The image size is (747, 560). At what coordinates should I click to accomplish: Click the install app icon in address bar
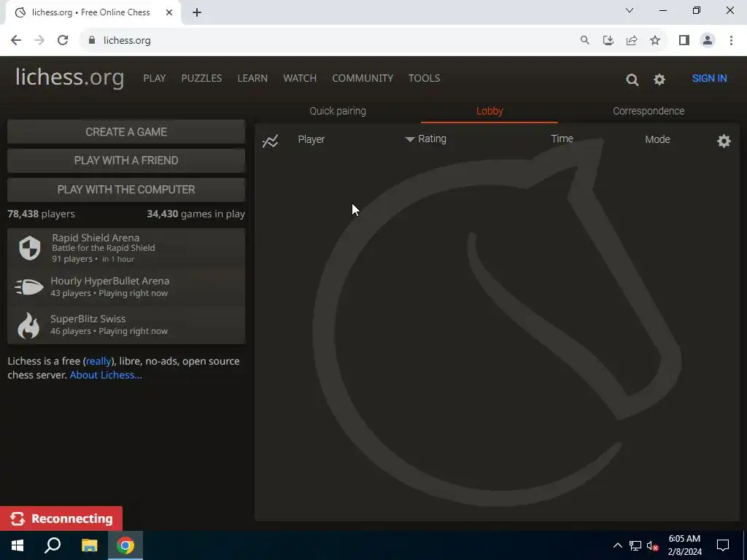click(608, 41)
